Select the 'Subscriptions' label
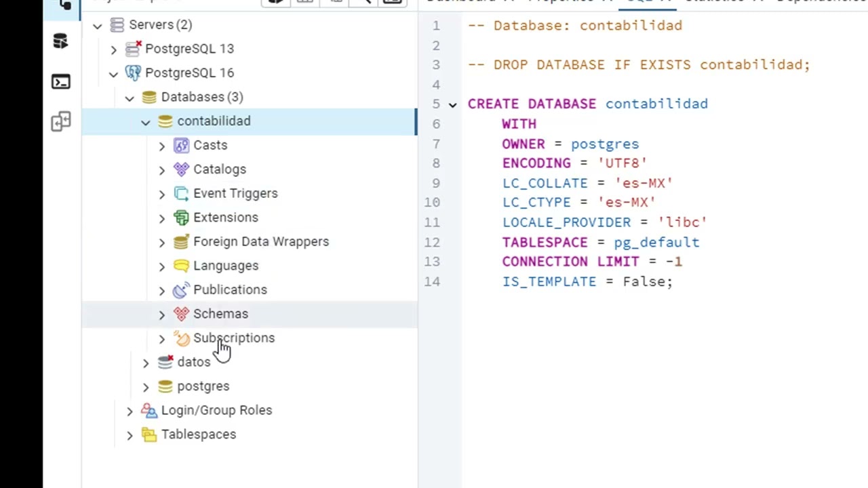 (x=234, y=338)
